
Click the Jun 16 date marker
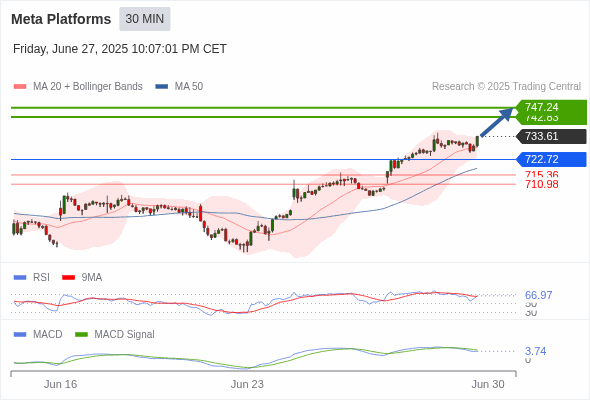point(60,384)
